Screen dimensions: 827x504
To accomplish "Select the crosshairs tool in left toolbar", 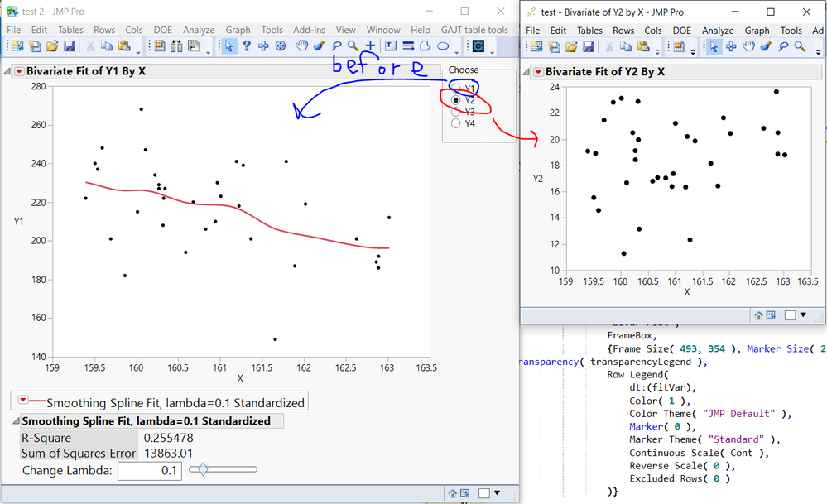I will point(370,46).
